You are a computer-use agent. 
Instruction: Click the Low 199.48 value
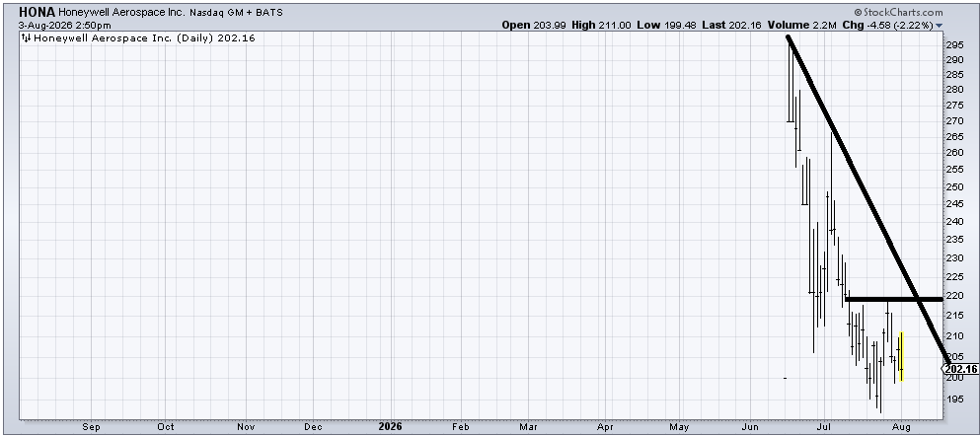(x=665, y=25)
